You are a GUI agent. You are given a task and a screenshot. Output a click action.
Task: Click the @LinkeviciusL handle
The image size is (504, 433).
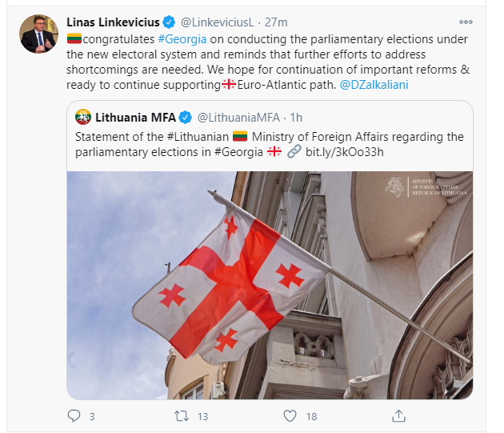click(x=218, y=22)
